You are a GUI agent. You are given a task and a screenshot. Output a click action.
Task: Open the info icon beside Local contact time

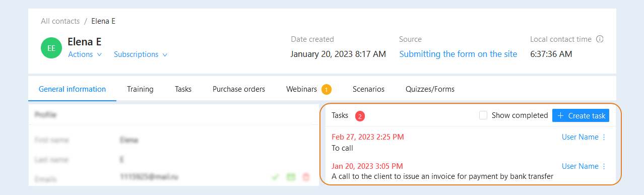(600, 39)
